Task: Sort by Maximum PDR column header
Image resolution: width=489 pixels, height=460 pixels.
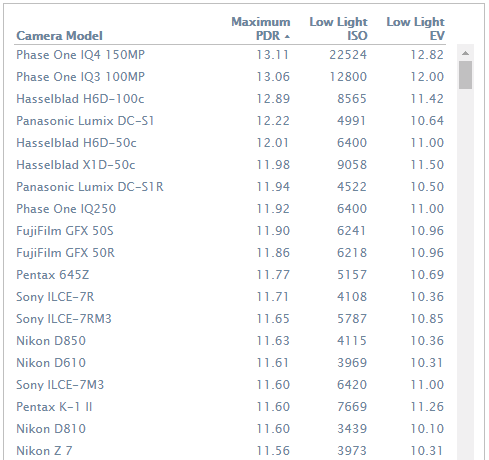Action: pyautogui.click(x=260, y=29)
